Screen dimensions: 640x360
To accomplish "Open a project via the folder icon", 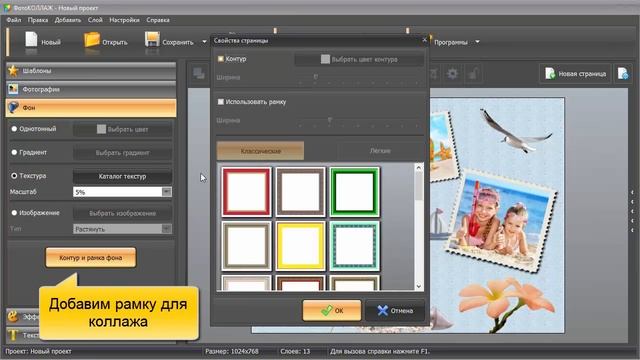I will (92, 41).
